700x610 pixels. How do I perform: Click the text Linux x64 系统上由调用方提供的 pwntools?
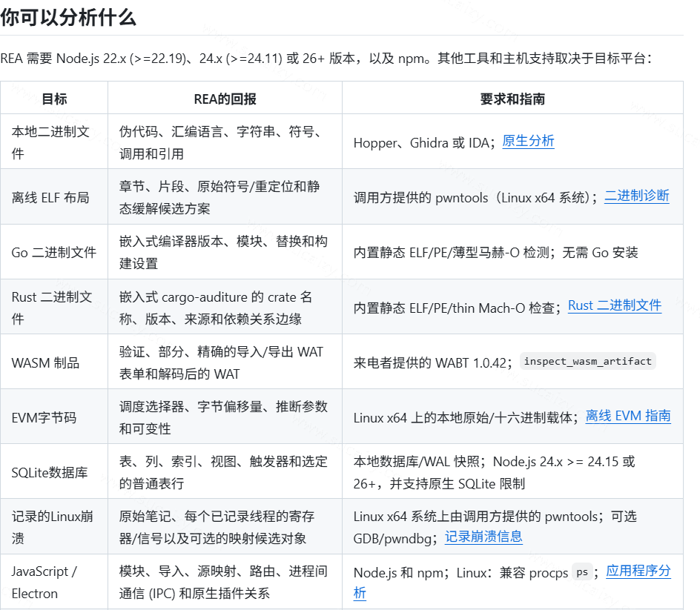tap(475, 517)
